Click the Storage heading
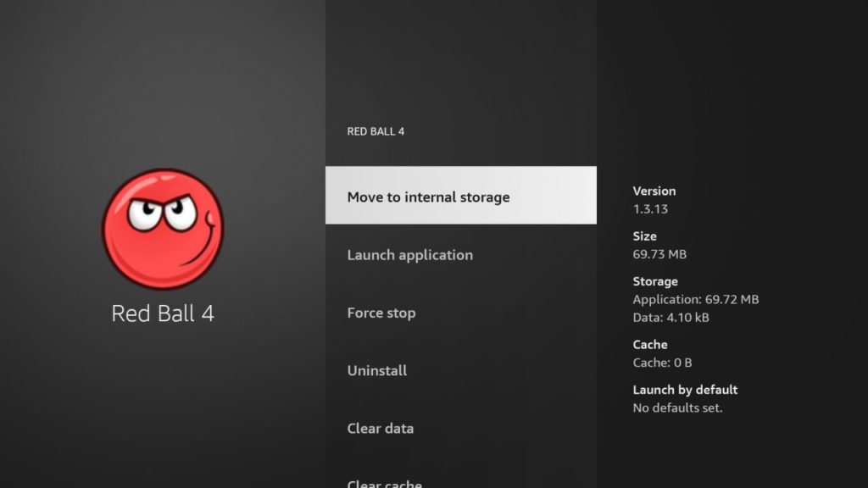868x488 pixels. click(x=655, y=281)
